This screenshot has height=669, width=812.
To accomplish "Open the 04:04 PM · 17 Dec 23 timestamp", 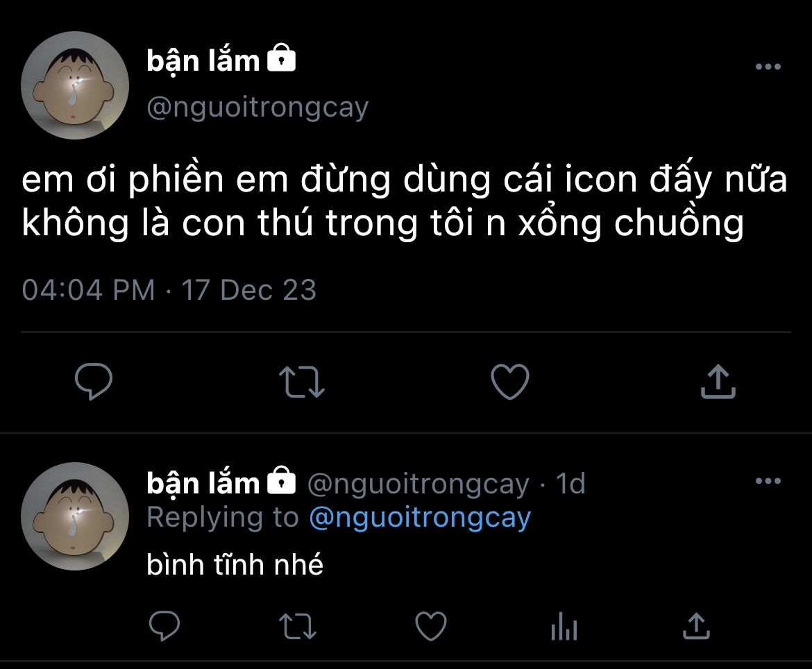I will click(169, 289).
